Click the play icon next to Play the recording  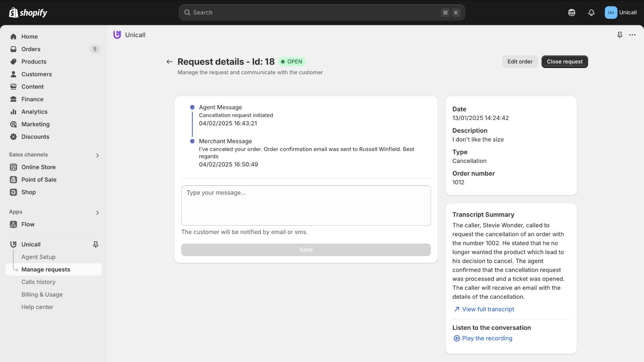click(457, 338)
